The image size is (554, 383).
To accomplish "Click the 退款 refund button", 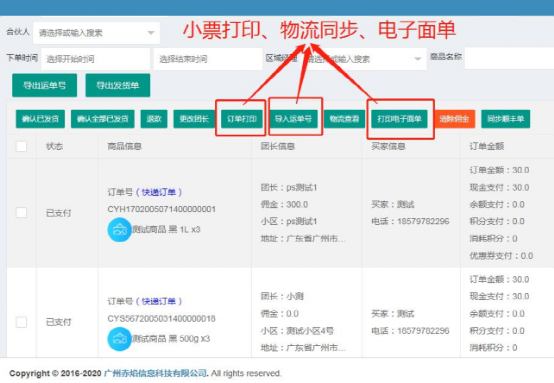I will pyautogui.click(x=154, y=119).
